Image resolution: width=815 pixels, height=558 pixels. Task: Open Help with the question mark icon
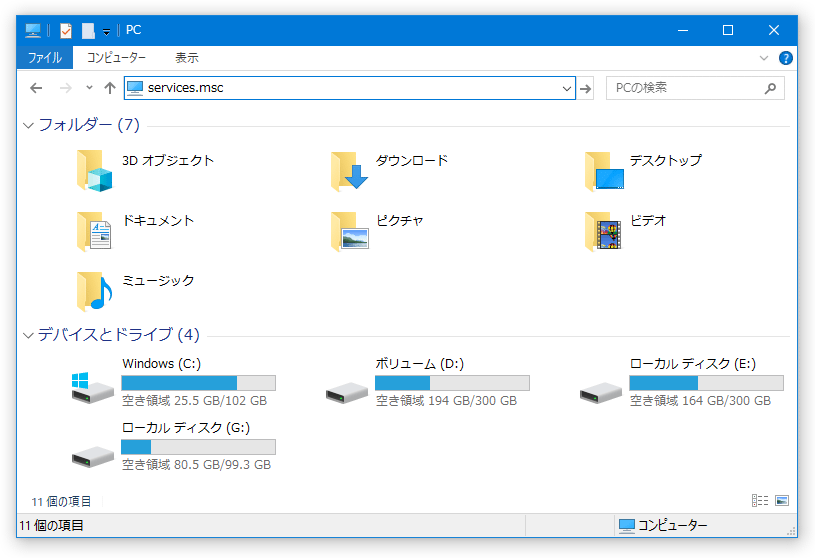coord(785,58)
